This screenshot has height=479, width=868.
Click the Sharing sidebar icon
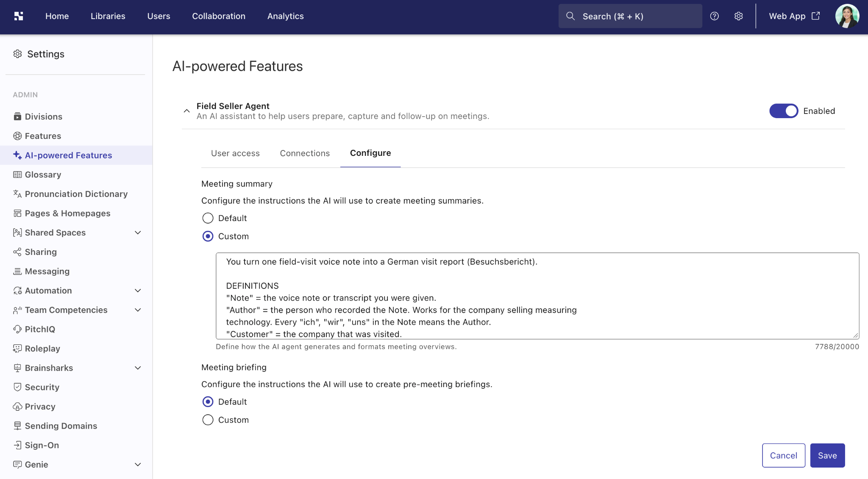click(17, 252)
